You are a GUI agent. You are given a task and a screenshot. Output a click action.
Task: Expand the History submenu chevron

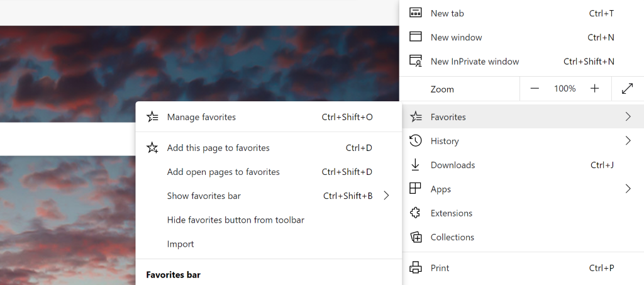click(x=628, y=140)
